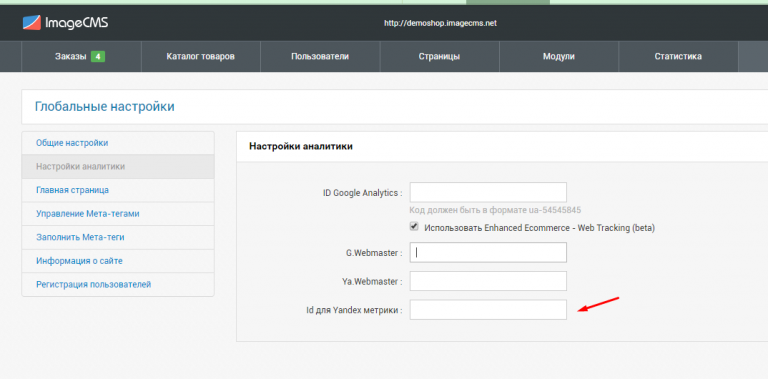Click the green orders count badge
Image resolution: width=768 pixels, height=379 pixels.
click(x=97, y=57)
